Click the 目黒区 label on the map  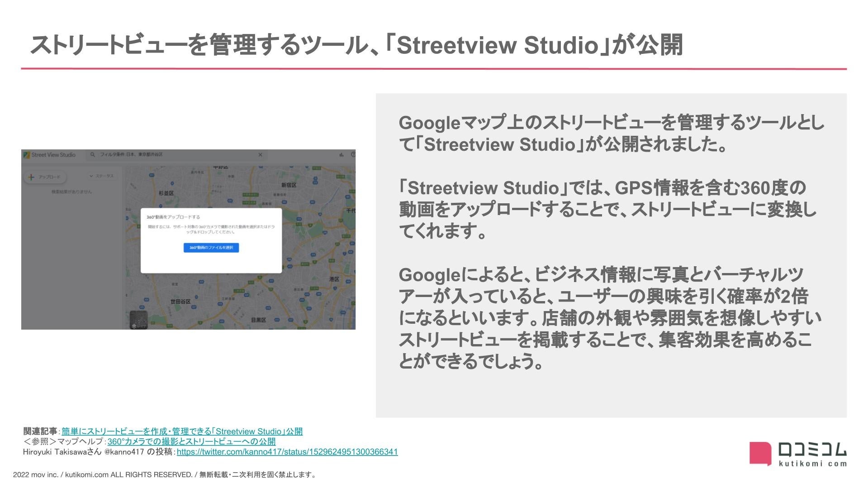click(258, 320)
